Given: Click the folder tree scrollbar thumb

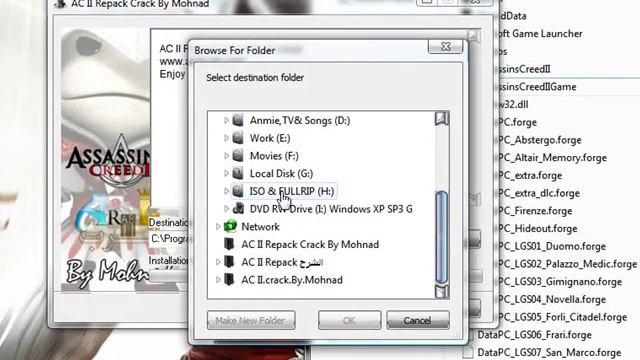Looking at the screenshot, I should click(x=442, y=237).
